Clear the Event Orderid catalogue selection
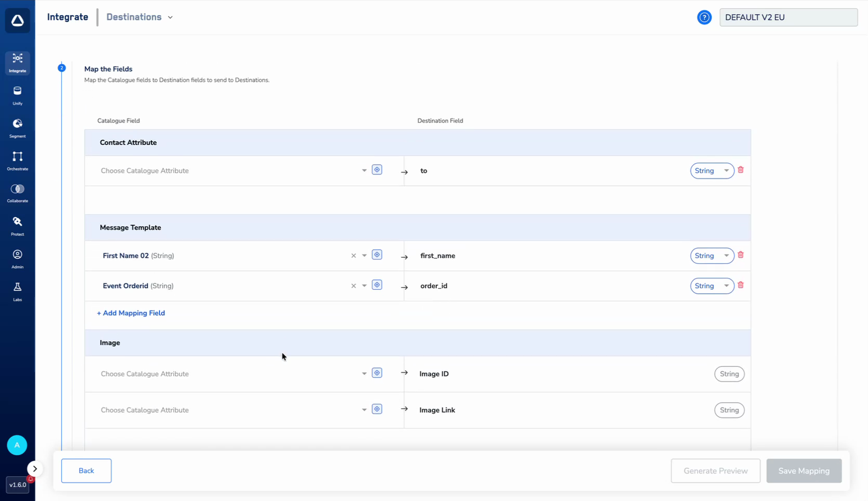Image resolution: width=868 pixels, height=501 pixels. click(354, 286)
